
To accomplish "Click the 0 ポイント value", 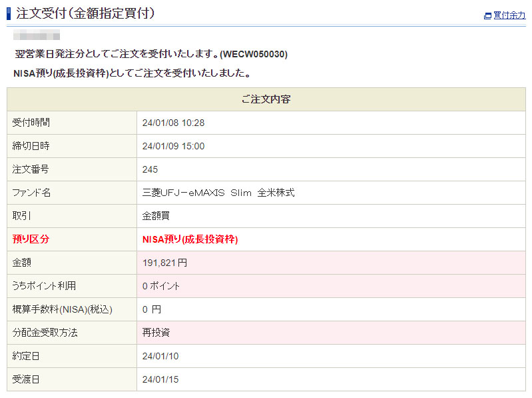I will click(161, 286).
